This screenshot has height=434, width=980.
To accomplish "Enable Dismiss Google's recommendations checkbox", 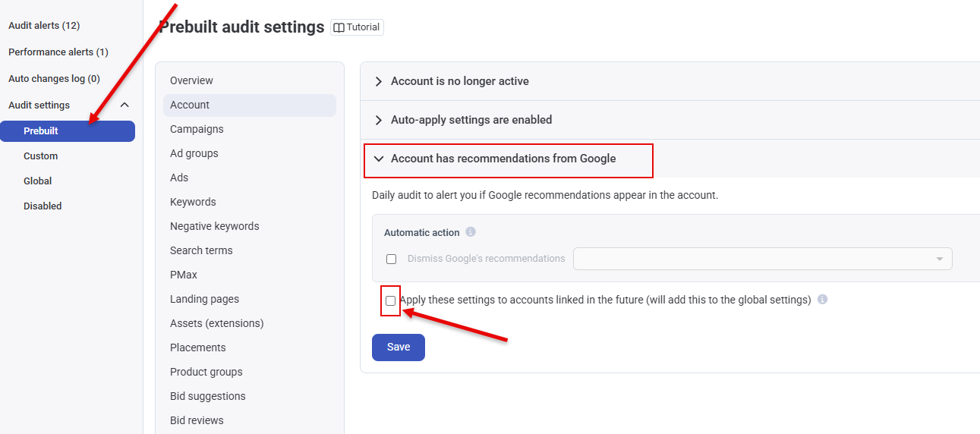I will pos(392,259).
